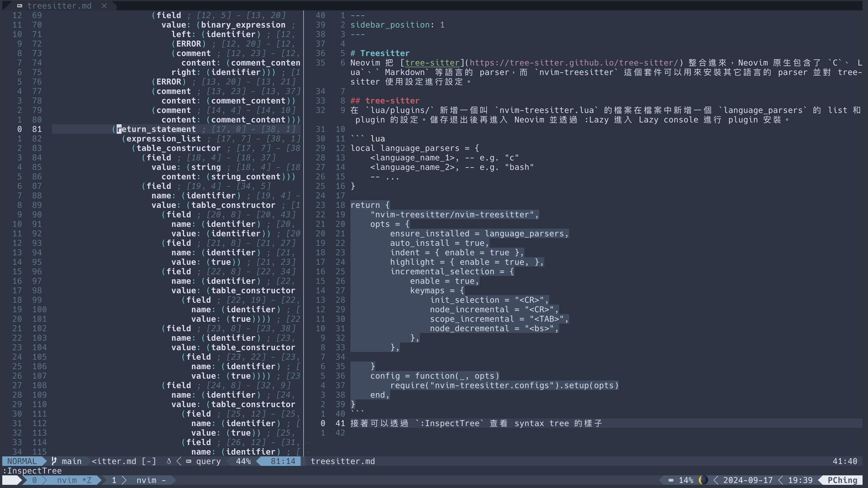Click the markdown icon in treesitter.md tab
Image resolution: width=868 pixels, height=488 pixels.
point(19,6)
